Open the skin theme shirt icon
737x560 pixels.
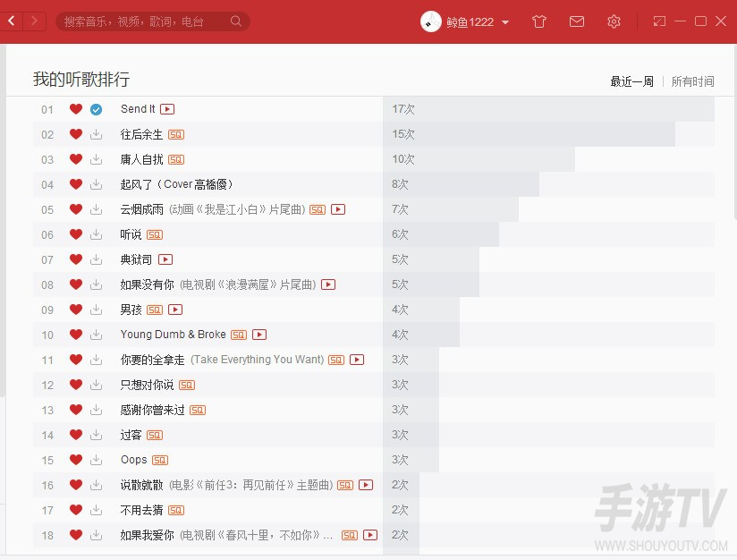(x=539, y=21)
